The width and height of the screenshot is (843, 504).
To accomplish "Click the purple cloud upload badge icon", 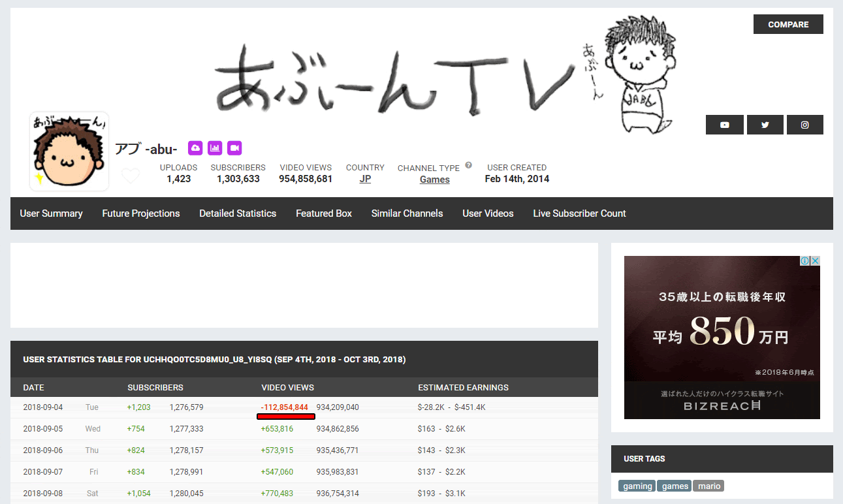I will click(195, 148).
